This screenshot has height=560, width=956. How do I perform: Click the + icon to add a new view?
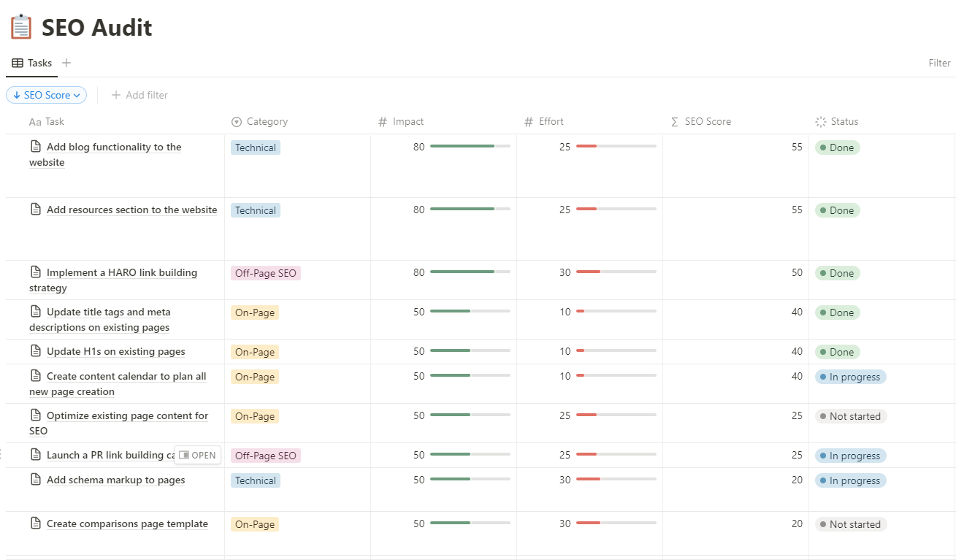point(66,63)
